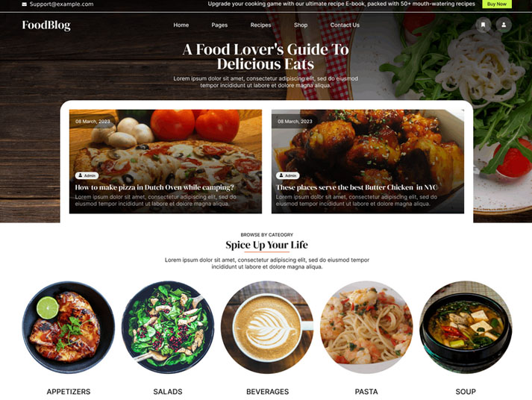Expand the Recipes menu
Image resolution: width=532 pixels, height=400 pixels.
point(260,25)
